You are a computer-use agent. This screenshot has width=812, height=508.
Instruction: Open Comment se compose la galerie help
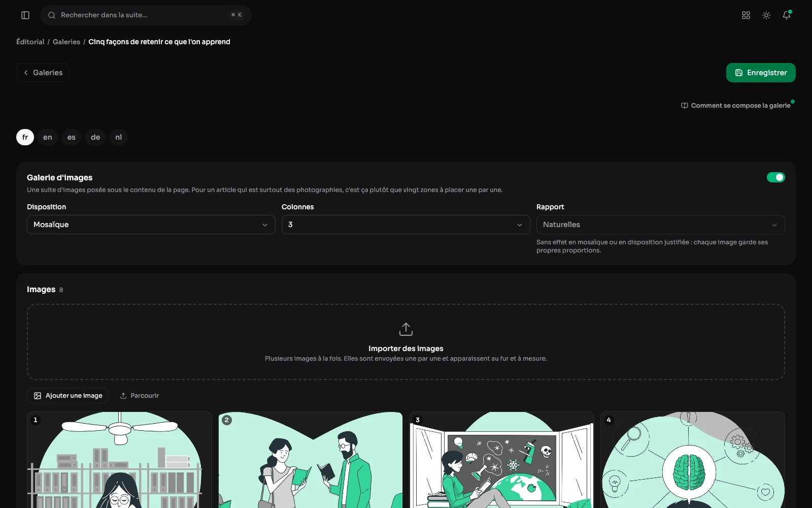click(x=736, y=106)
